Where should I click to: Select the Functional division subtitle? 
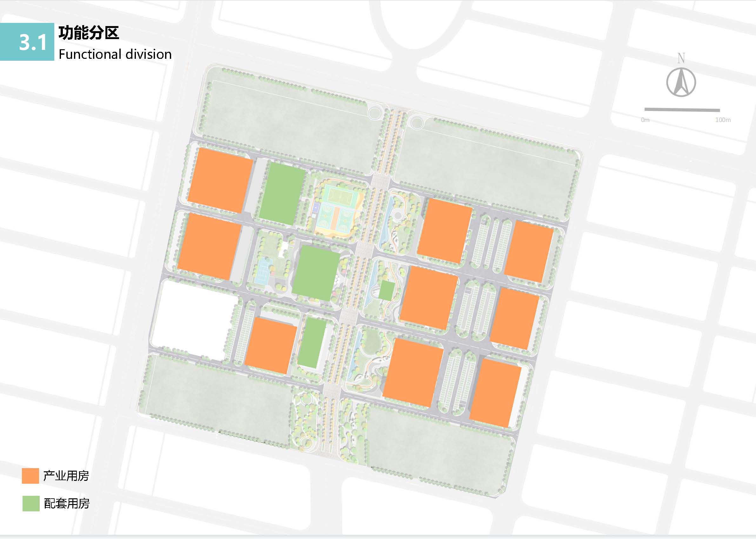(x=115, y=54)
